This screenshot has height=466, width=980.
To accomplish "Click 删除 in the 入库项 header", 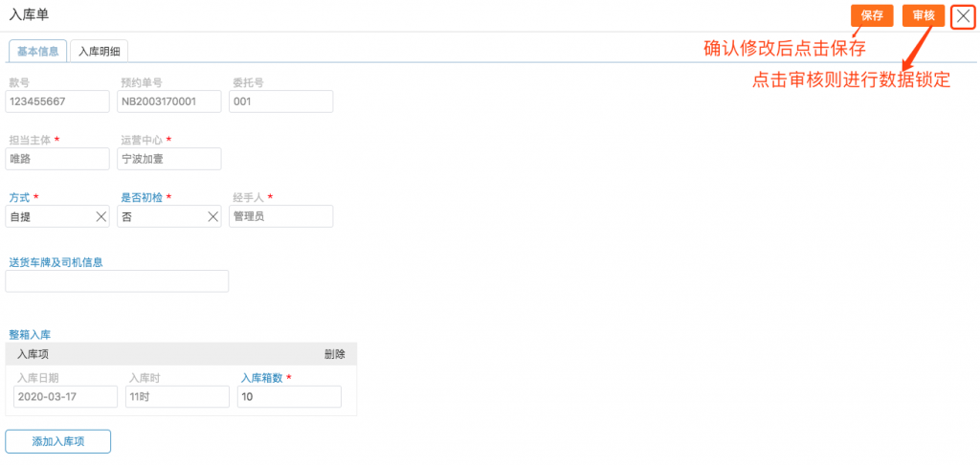I will pyautogui.click(x=334, y=354).
